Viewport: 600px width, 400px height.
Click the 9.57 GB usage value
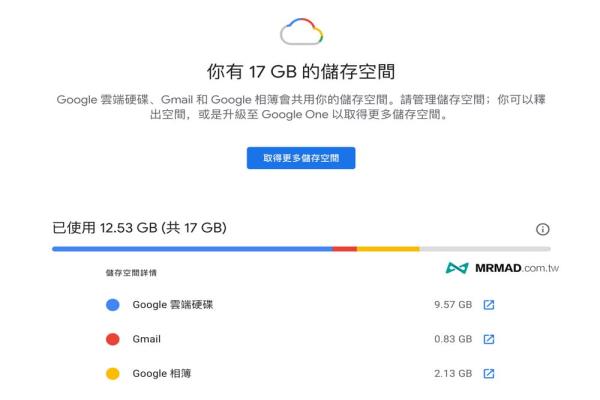coord(453,305)
